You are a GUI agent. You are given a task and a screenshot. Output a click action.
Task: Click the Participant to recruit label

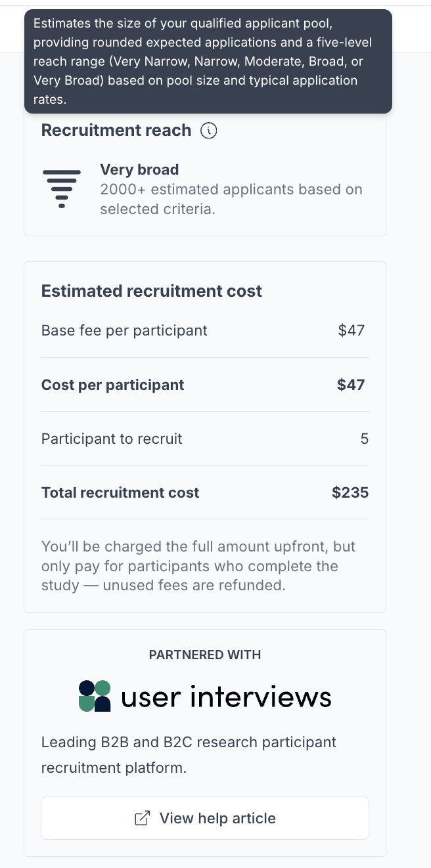click(x=112, y=439)
